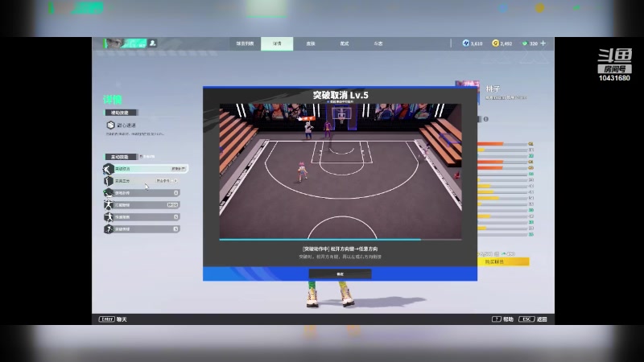Click the topmost orange stat bar
644x362 pixels.
pos(502,144)
